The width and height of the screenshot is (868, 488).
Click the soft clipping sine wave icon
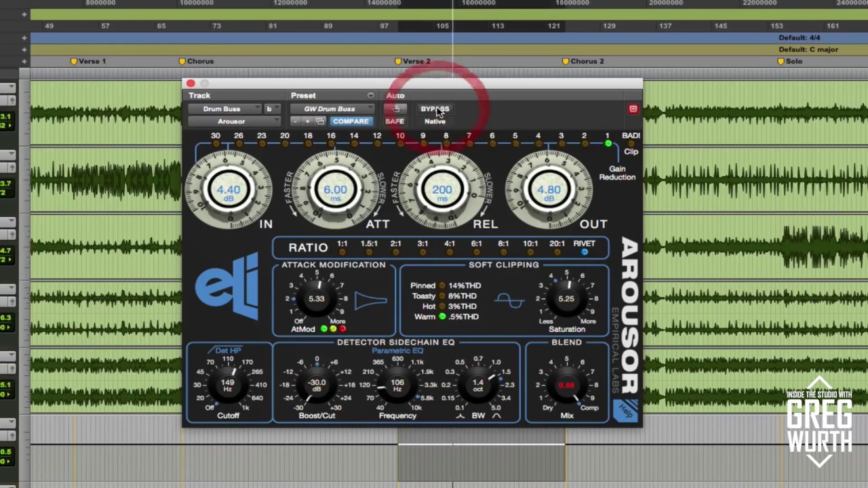[509, 299]
